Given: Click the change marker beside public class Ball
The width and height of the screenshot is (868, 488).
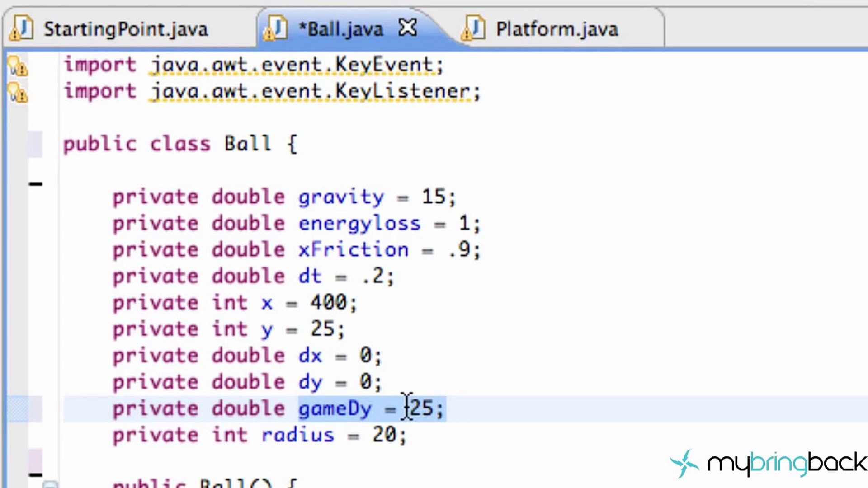Looking at the screenshot, I should coord(35,144).
